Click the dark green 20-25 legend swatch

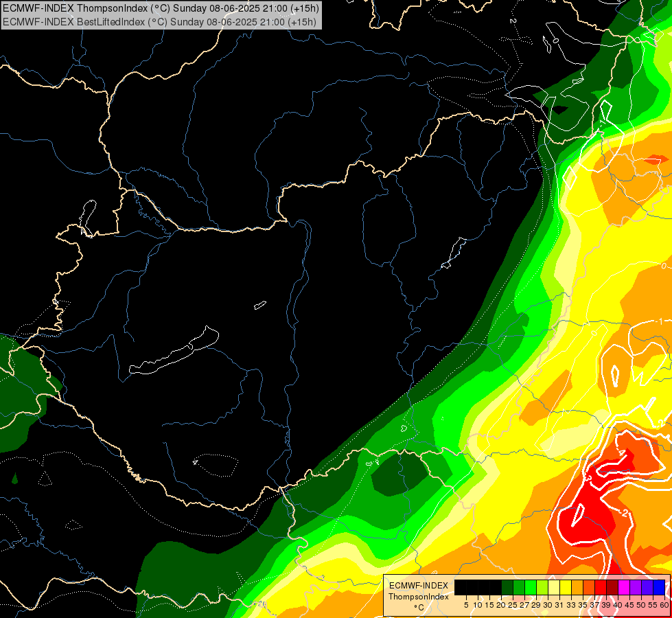coord(507,587)
